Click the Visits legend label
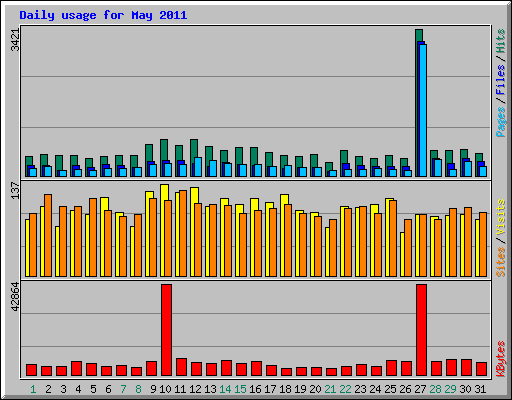Image resolution: width=512 pixels, height=400 pixels. 501,217
